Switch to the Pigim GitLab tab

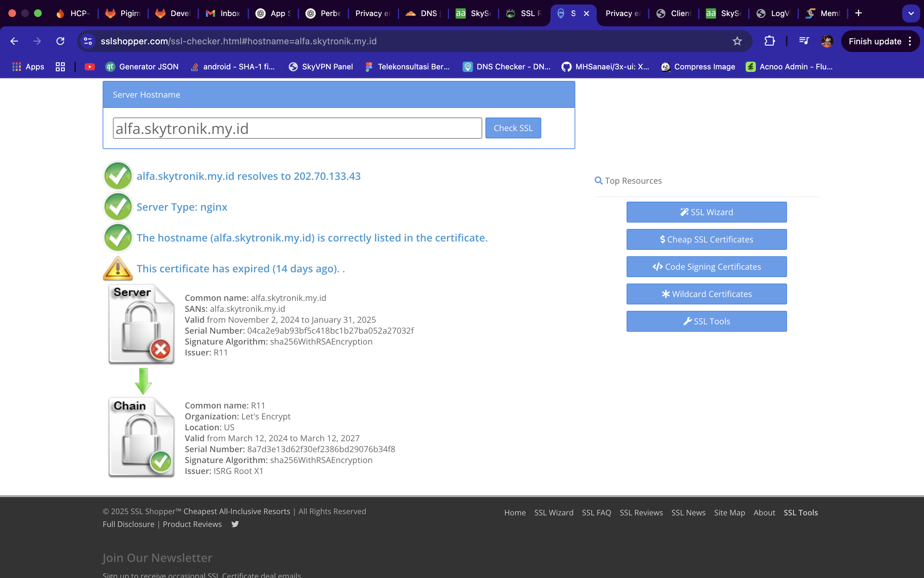pyautogui.click(x=123, y=13)
